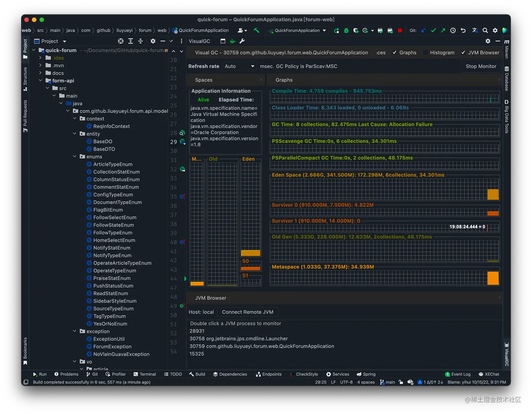Open the Terminal tool window tab
The image size is (532, 414).
coord(145,374)
